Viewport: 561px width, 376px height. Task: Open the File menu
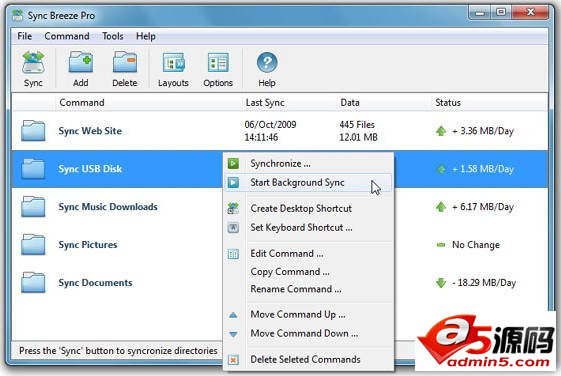(x=25, y=36)
